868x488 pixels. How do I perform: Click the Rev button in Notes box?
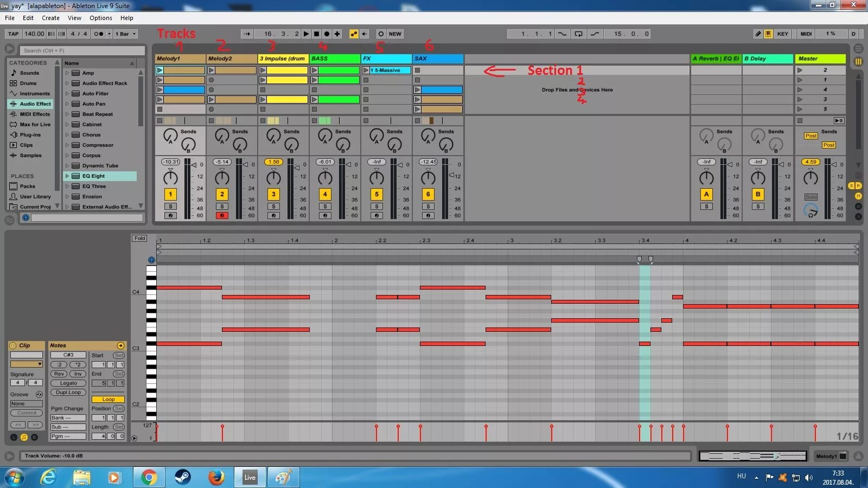click(59, 374)
